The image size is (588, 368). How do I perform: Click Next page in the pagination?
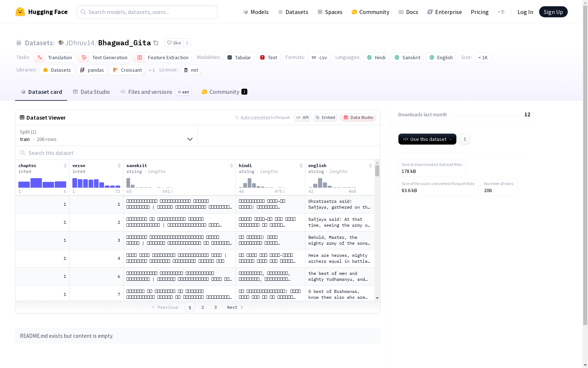click(235, 307)
